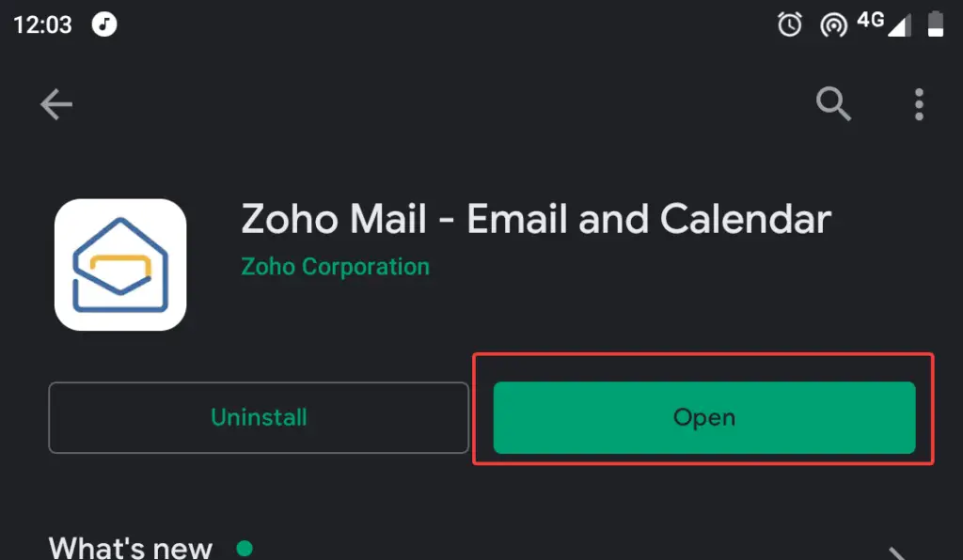Tap "Zoho Mail" in the app title

334,219
